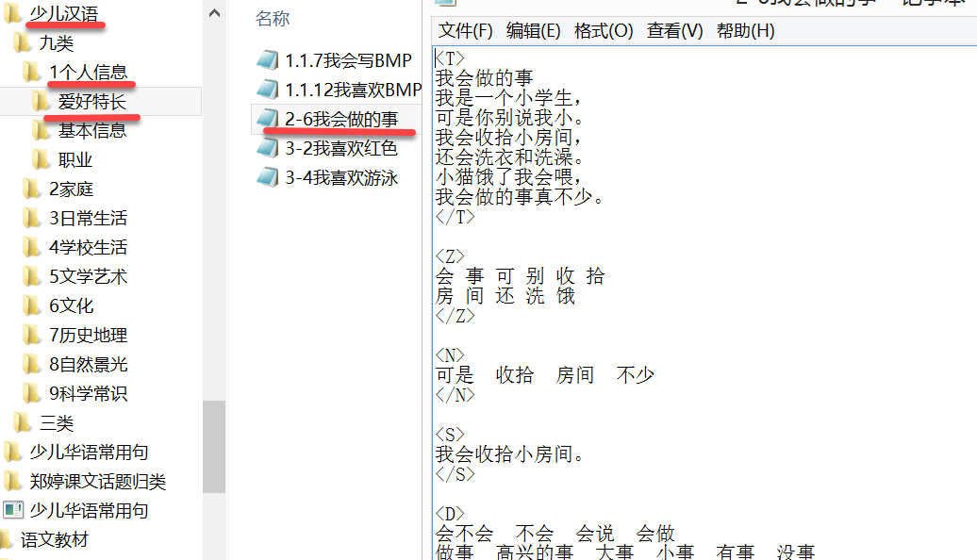Select the 少儿汉语 tree folder name

(x=64, y=13)
